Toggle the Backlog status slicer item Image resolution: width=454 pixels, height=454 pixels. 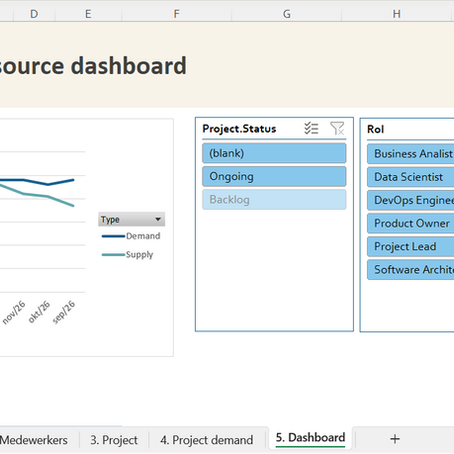click(x=274, y=200)
